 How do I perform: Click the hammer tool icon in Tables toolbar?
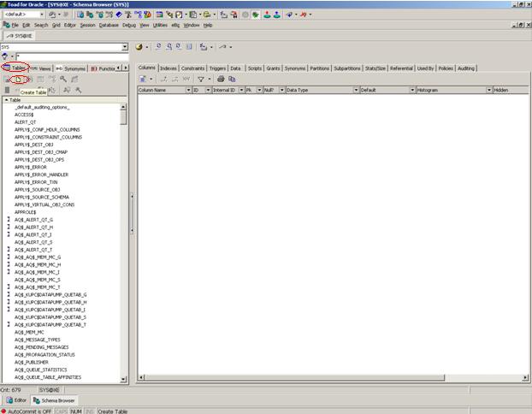pos(79,90)
